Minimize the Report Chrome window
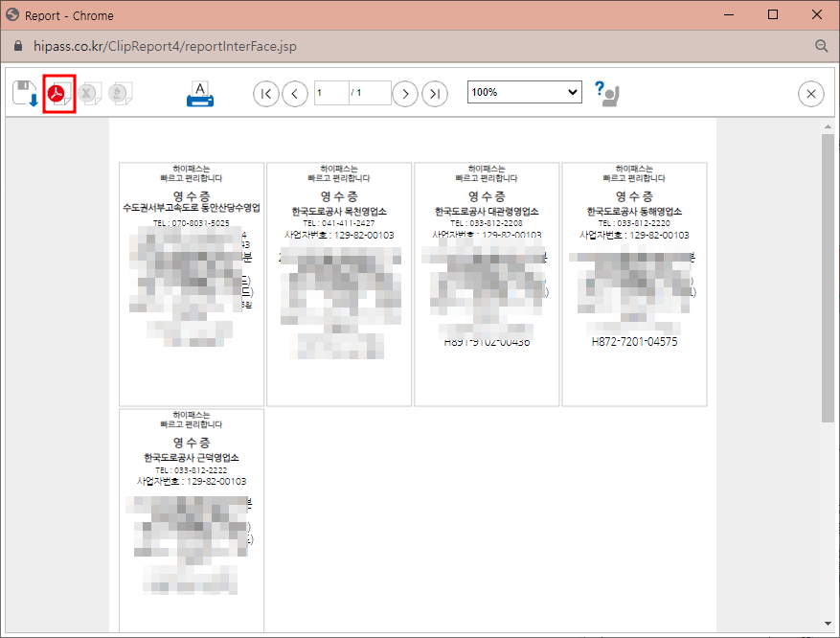 (729, 14)
